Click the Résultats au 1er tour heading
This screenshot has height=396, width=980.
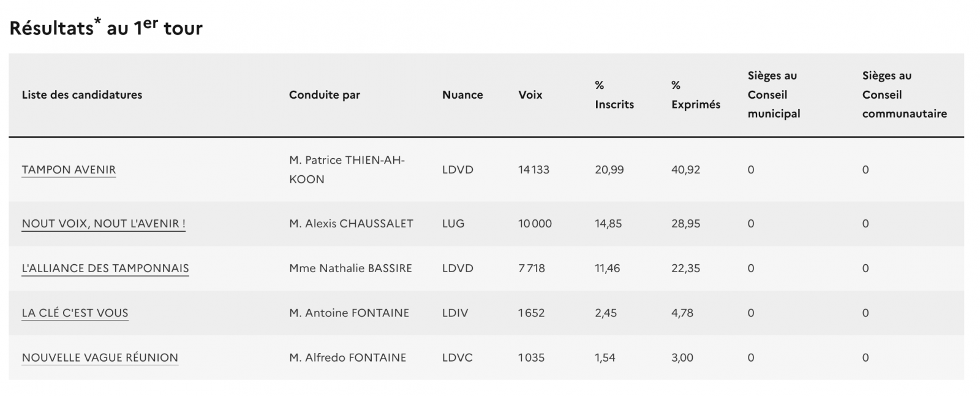coord(106,28)
